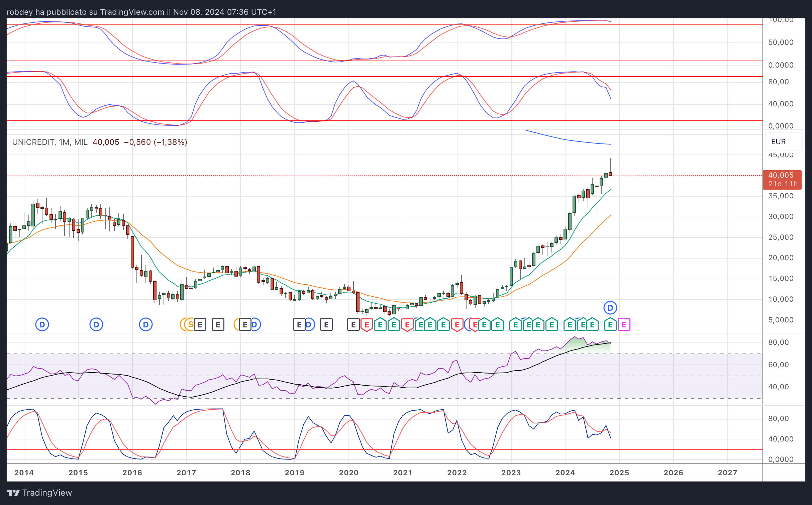Screen dimensions: 812x505
Task: Click the TradingView logo at the bottom
Action: 39,493
